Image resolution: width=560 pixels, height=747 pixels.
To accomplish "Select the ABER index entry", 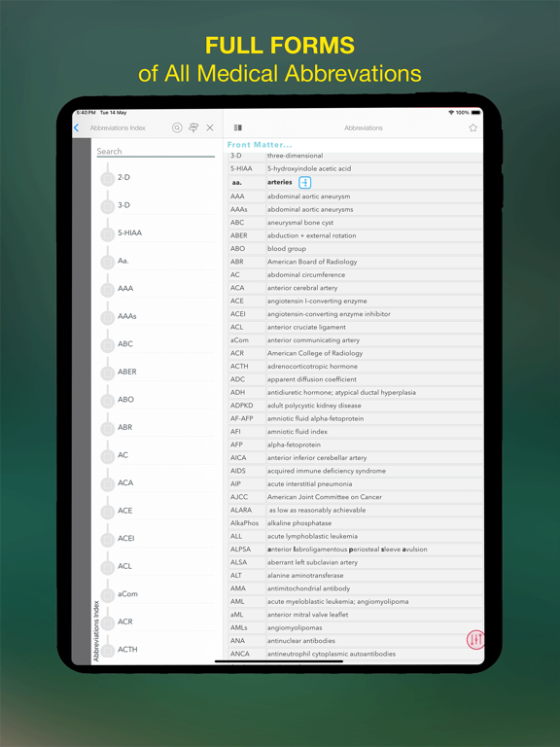I will point(126,372).
